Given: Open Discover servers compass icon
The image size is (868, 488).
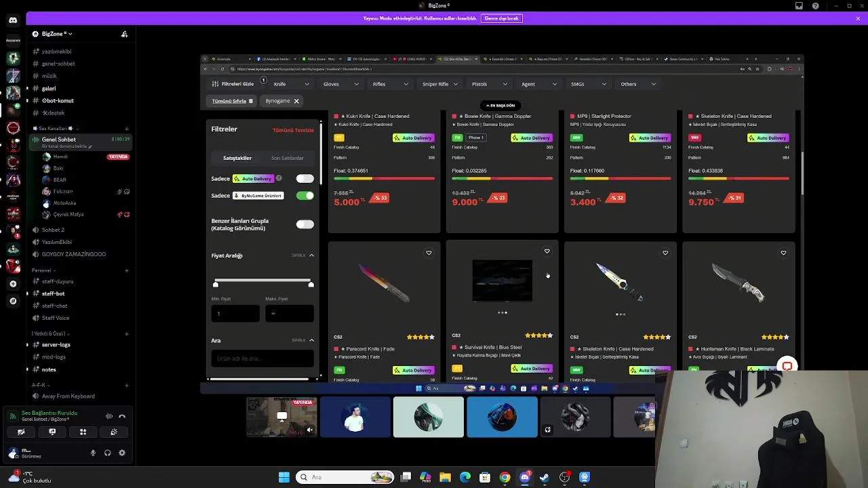Looking at the screenshot, I should 13,301.
